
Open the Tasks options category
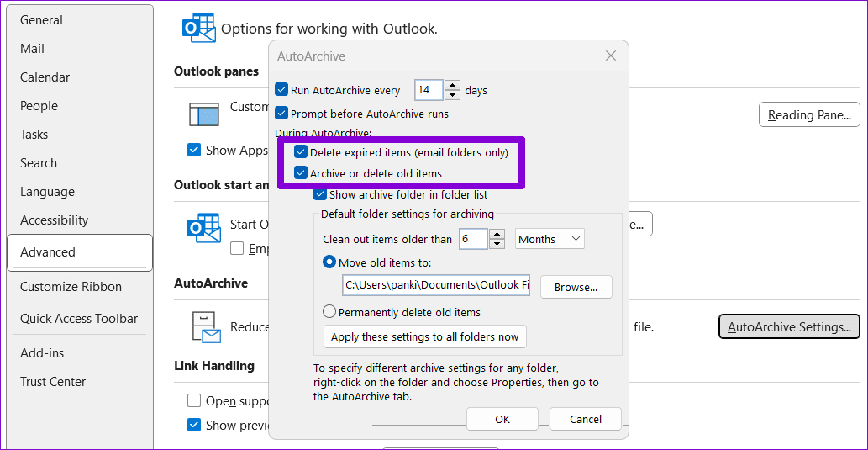tap(81, 135)
